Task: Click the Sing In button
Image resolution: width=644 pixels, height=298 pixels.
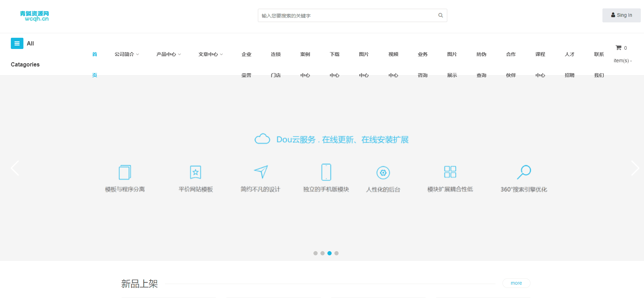Action: point(621,15)
